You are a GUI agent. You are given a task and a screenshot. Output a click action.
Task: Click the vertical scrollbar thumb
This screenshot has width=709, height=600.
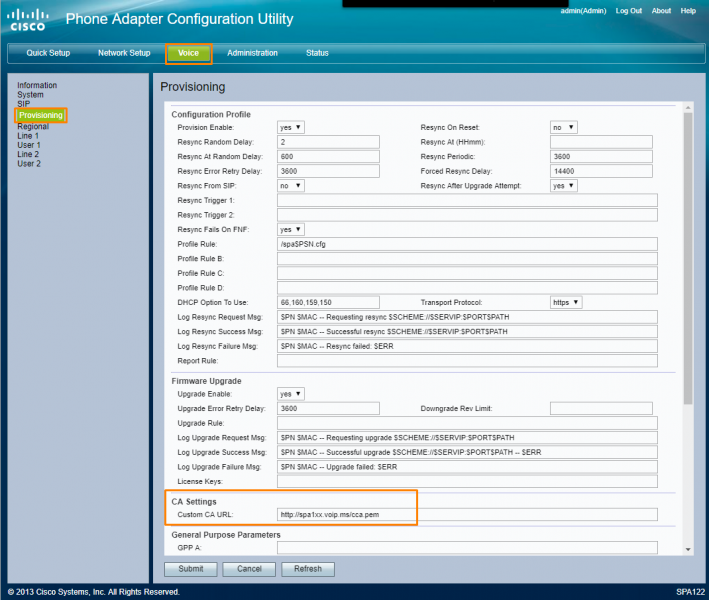click(x=688, y=258)
